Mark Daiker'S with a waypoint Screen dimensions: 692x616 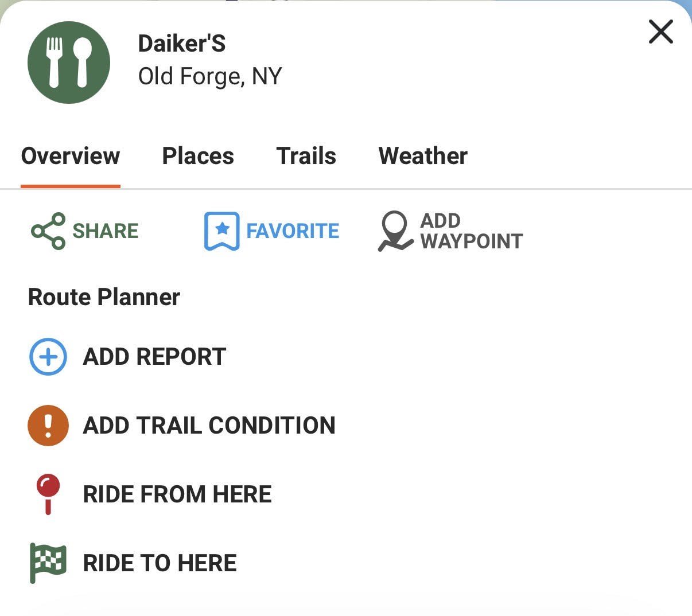pyautogui.click(x=450, y=231)
